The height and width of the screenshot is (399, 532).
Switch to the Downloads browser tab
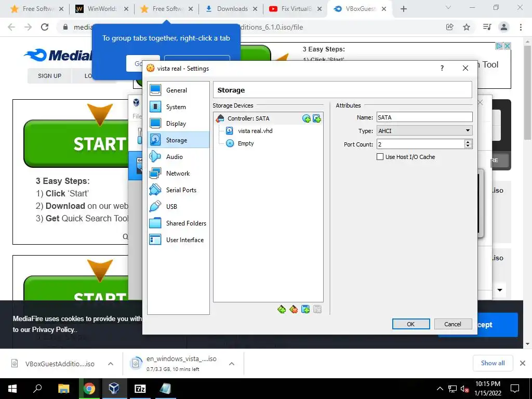click(x=232, y=9)
